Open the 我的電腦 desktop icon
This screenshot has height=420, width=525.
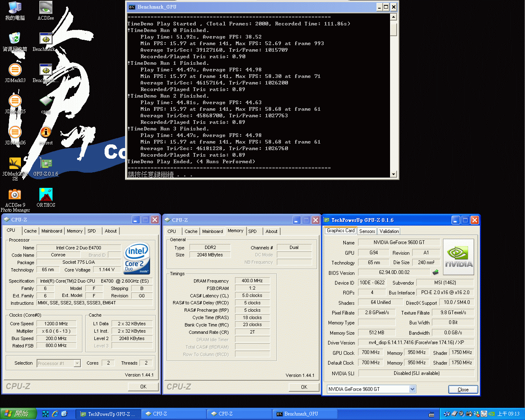(x=15, y=11)
